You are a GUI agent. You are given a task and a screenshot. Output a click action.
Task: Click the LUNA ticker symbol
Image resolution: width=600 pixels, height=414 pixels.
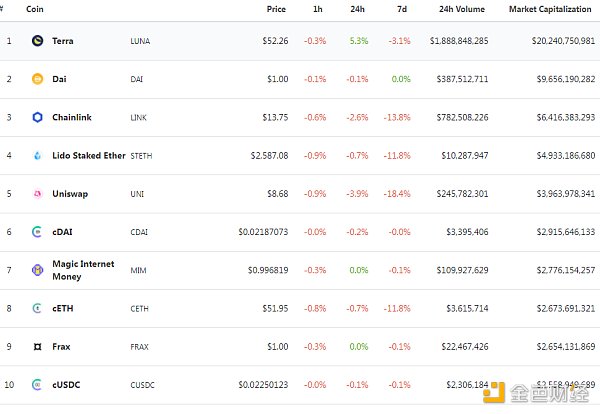(140, 41)
